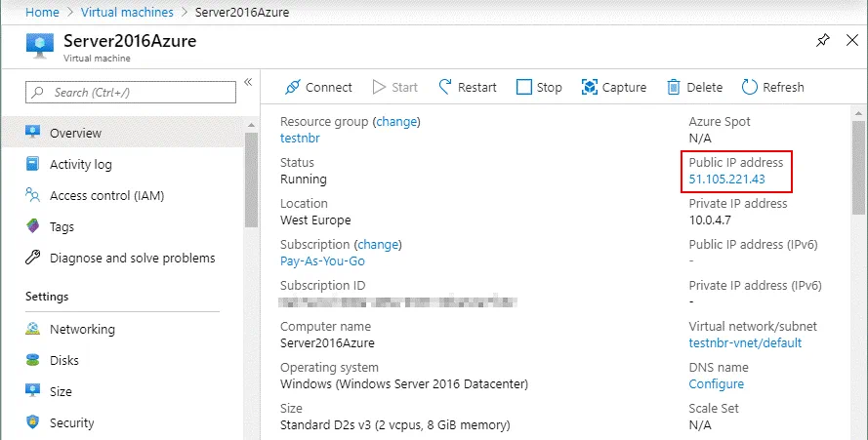This screenshot has height=440, width=868.
Task: Open testnbr resource group link
Action: (300, 139)
